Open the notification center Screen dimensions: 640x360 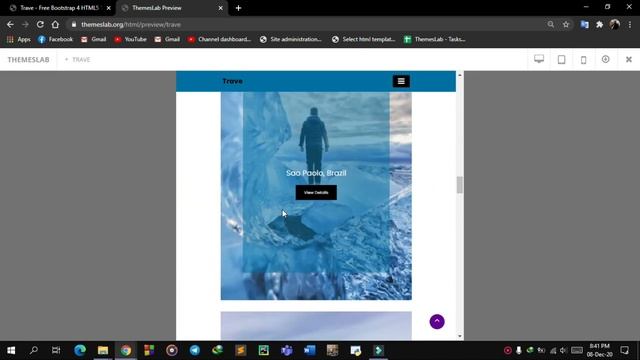point(624,350)
